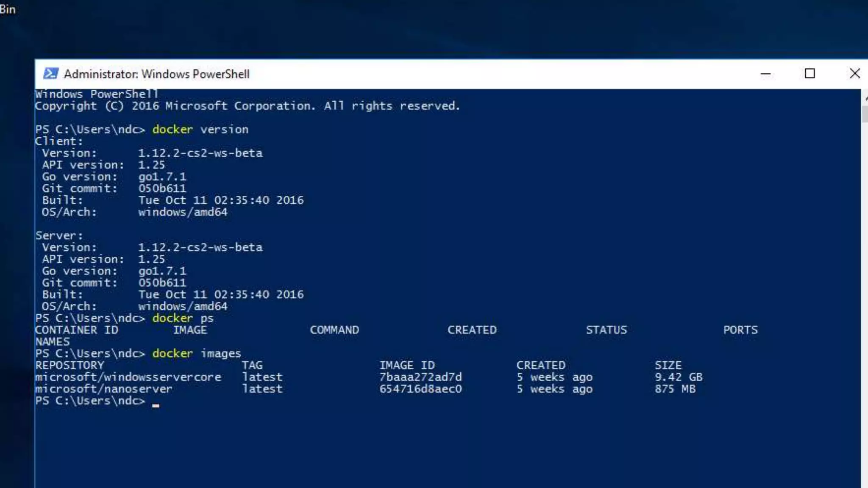Click the microsoft/windowsservercore repository name
The width and height of the screenshot is (868, 488).
click(x=128, y=377)
